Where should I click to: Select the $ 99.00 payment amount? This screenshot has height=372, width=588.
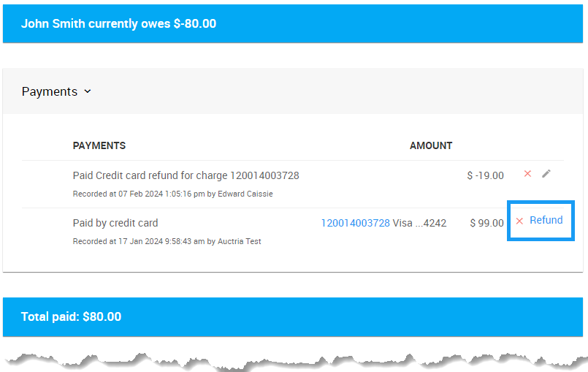click(486, 223)
